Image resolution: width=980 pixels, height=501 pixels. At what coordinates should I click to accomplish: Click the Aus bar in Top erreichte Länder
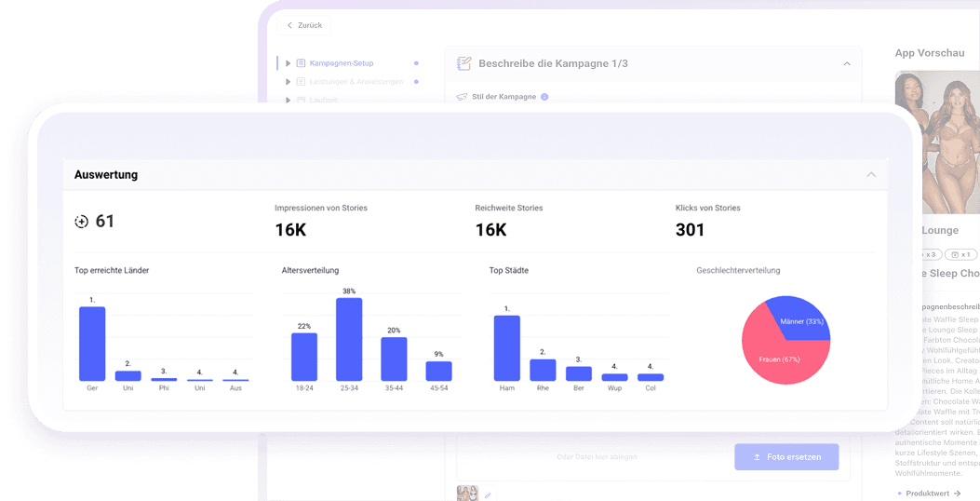tap(235, 380)
